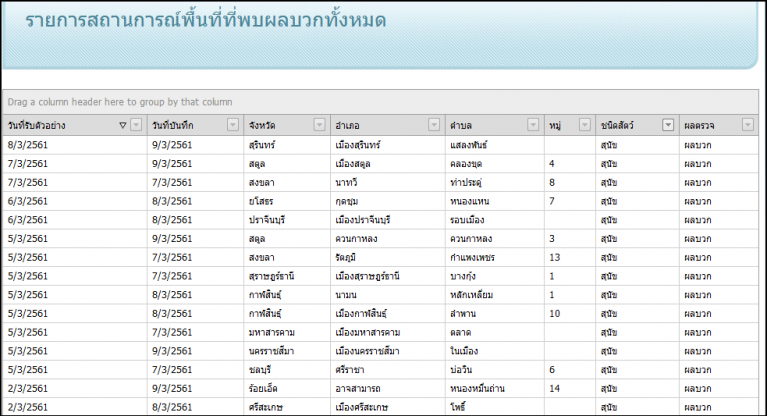The width and height of the screenshot is (767, 416).
Task: Click the นาทวี district cell
Action: coord(349,182)
